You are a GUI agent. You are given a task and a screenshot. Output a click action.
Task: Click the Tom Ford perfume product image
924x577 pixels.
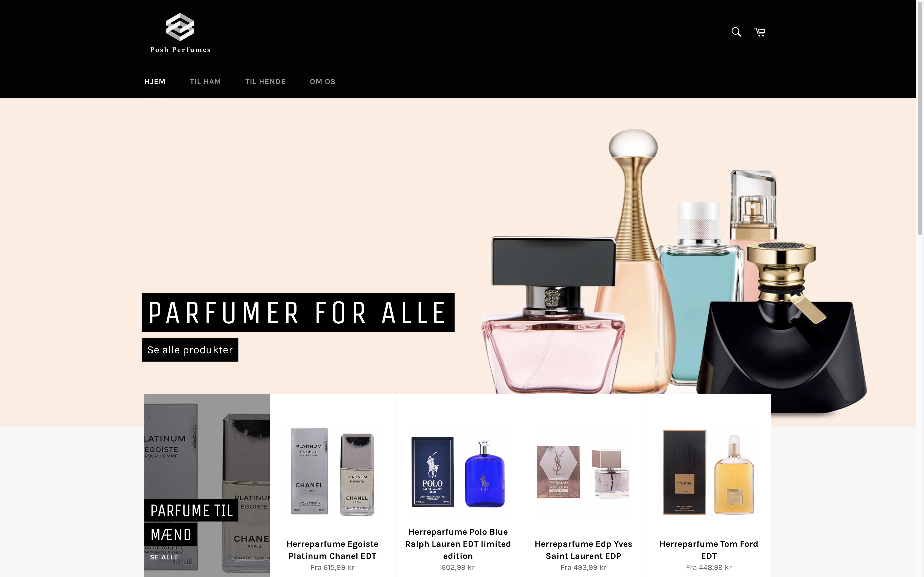pos(709,472)
